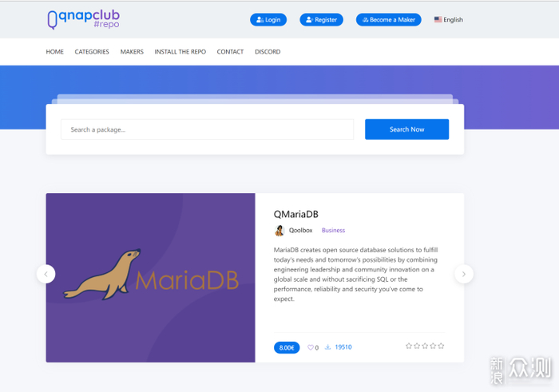
Task: Go to next carousel slide
Action: [464, 274]
